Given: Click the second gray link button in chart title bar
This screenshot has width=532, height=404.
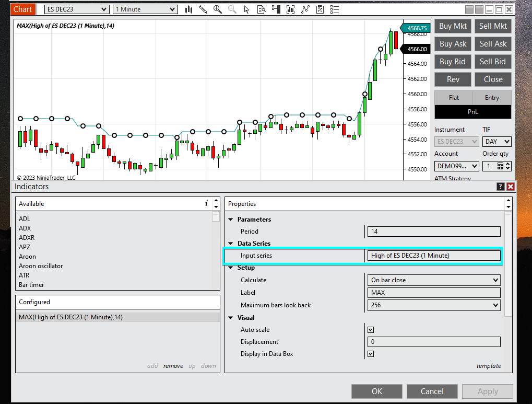Looking at the screenshot, I should coord(479,9).
